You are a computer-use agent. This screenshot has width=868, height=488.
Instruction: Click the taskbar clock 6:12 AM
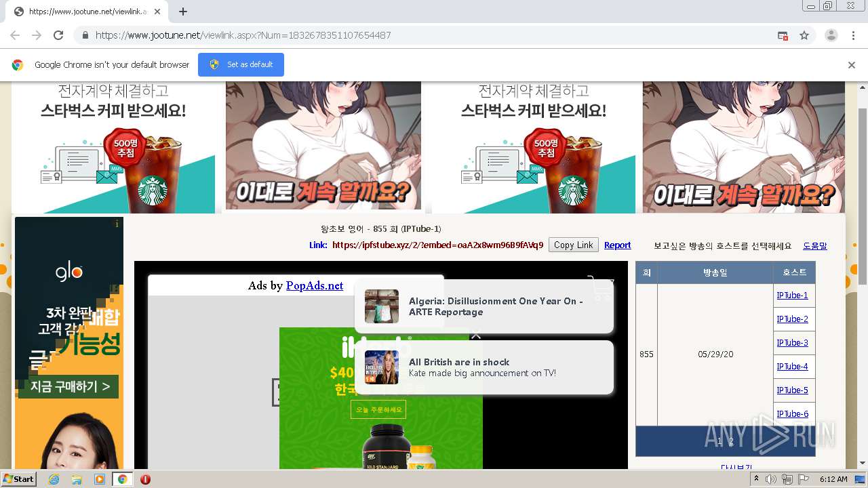(x=833, y=479)
